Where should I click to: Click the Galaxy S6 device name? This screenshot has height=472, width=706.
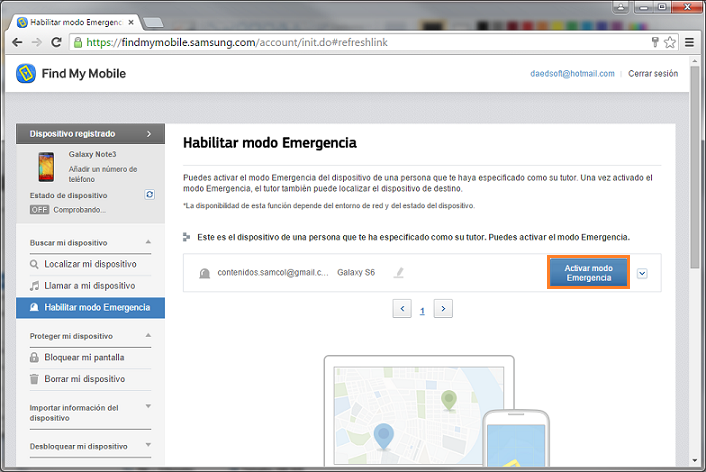tap(356, 272)
